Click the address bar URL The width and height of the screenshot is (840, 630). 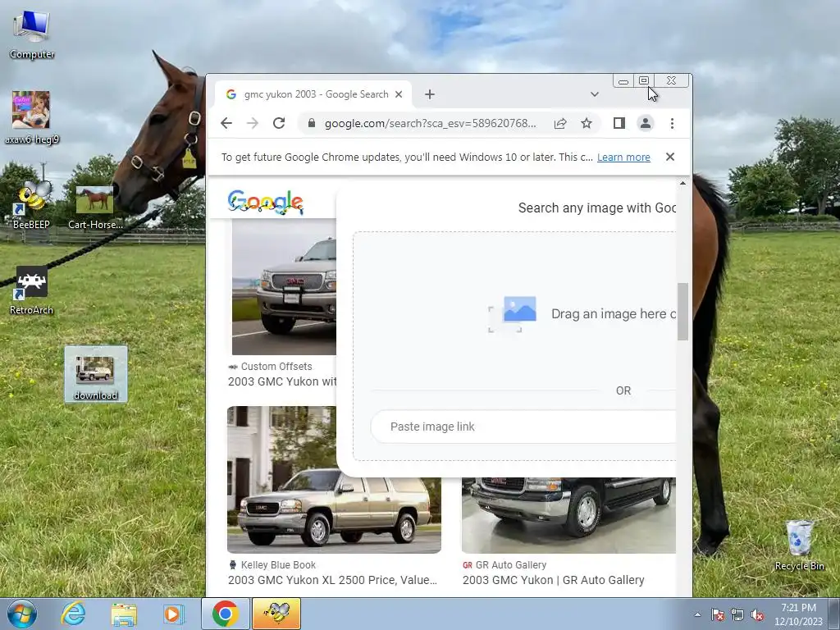(x=430, y=123)
